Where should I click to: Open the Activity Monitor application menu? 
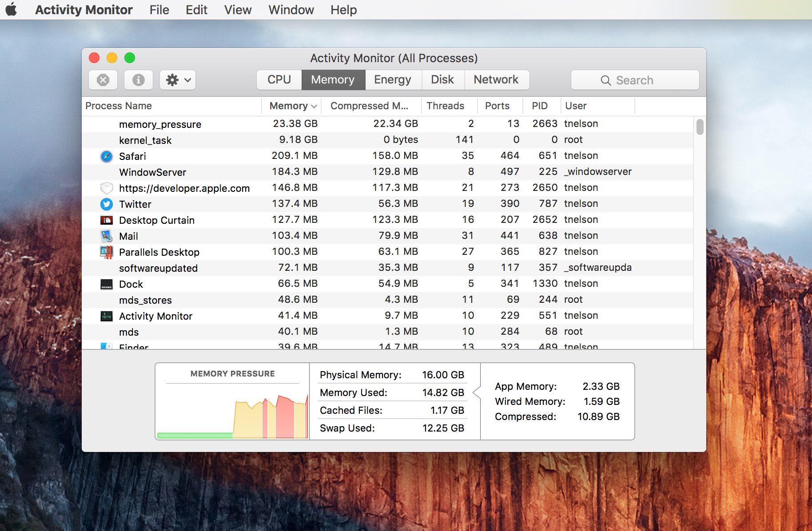tap(84, 10)
